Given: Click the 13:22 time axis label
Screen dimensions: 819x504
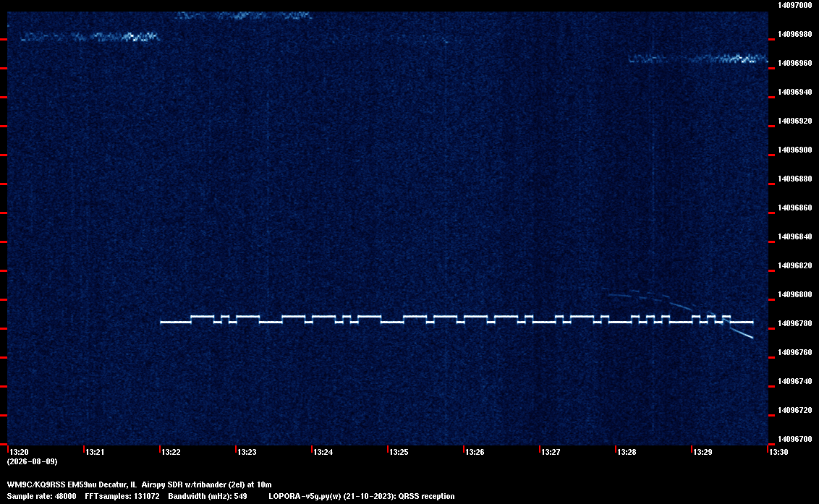Looking at the screenshot, I should [171, 452].
